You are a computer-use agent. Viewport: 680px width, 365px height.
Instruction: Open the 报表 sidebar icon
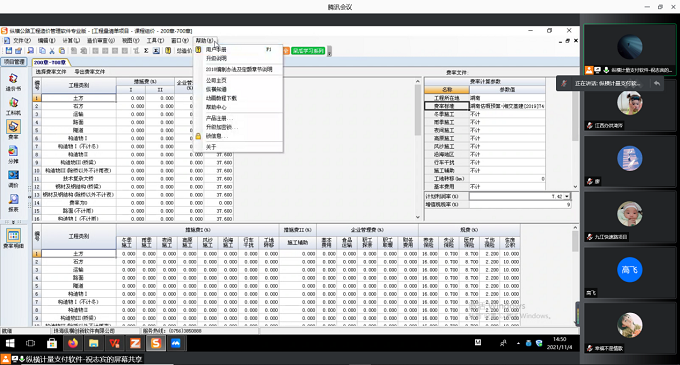[13, 202]
